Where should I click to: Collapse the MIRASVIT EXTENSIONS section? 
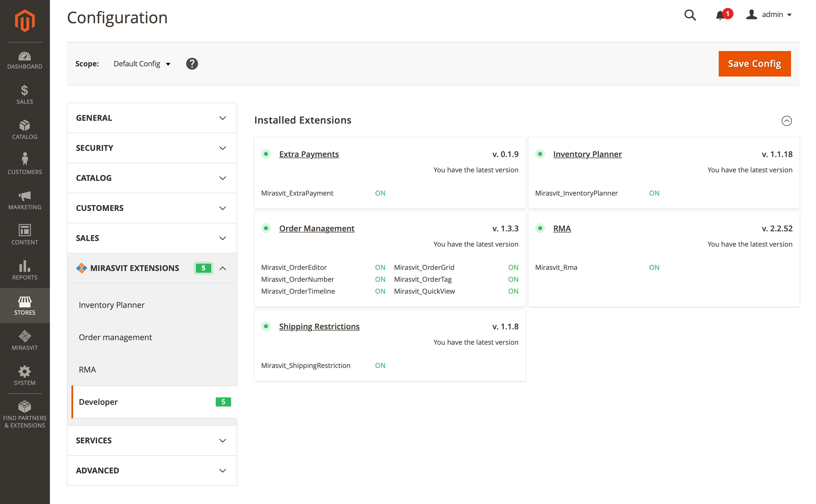(x=223, y=268)
